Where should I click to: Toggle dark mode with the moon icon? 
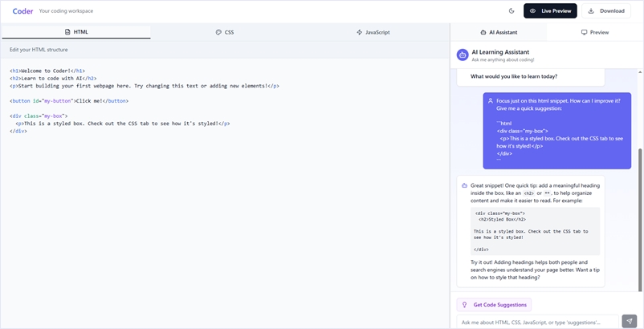(512, 11)
